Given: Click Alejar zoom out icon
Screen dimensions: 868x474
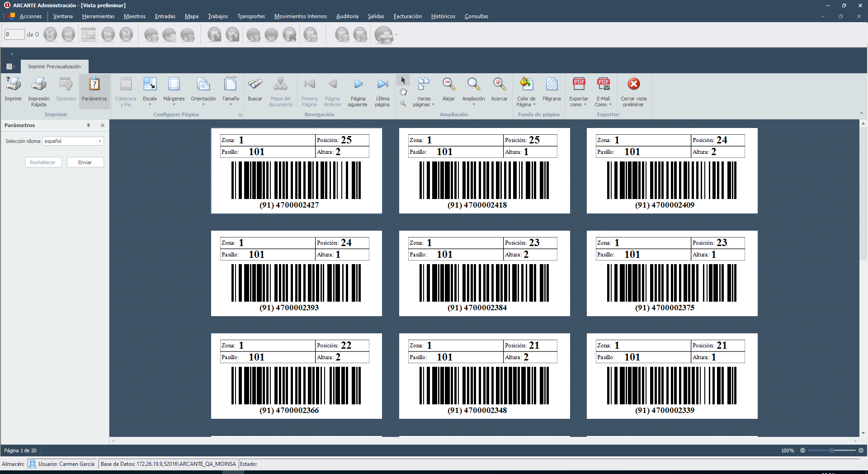Looking at the screenshot, I should pos(448,85).
